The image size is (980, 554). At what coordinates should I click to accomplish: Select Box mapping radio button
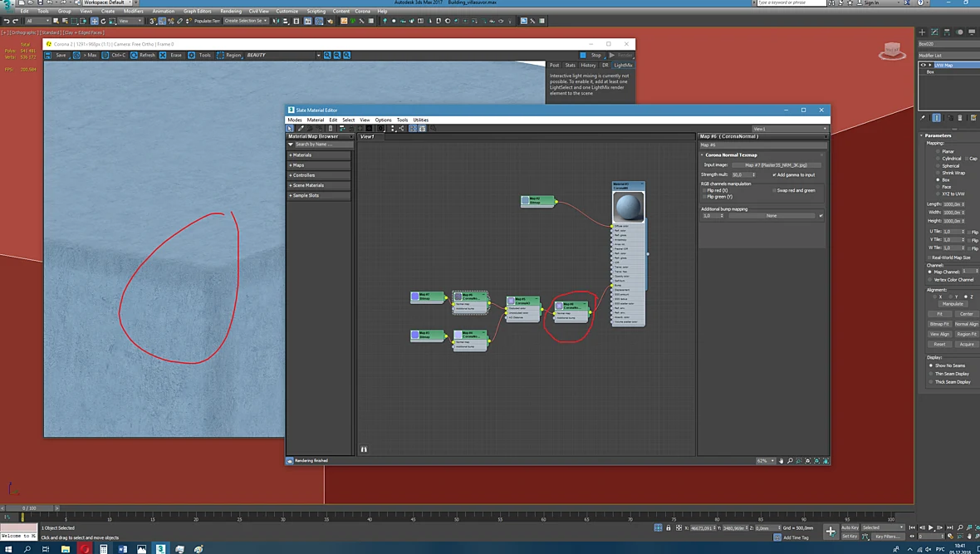938,179
